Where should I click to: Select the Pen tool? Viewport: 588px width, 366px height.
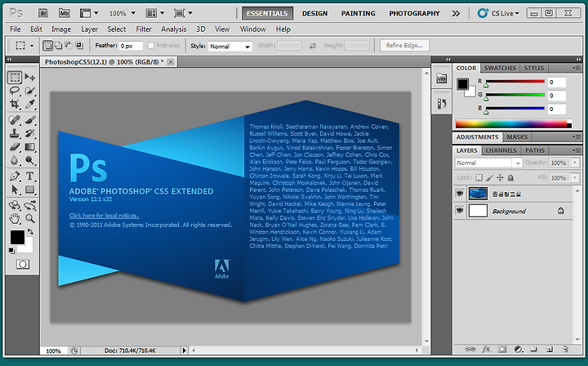[15, 176]
